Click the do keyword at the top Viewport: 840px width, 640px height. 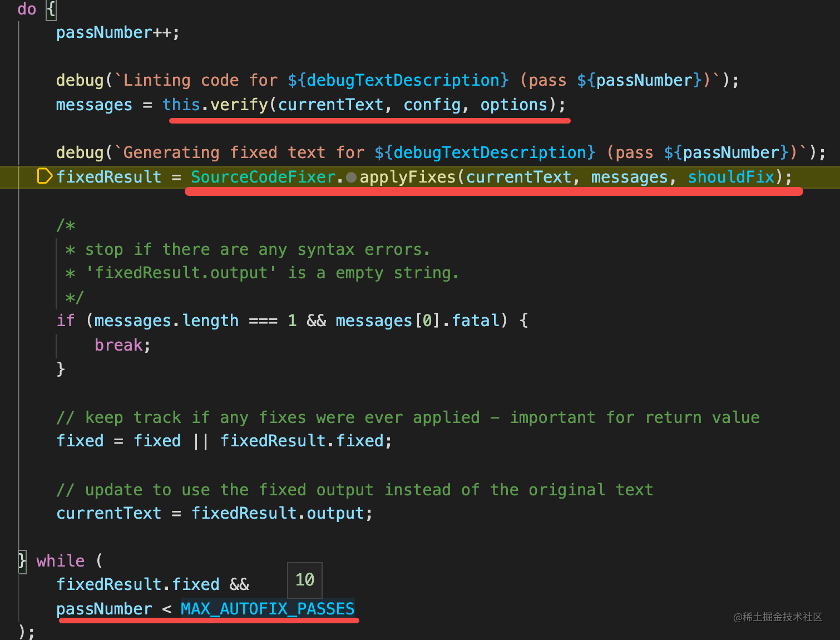click(27, 9)
